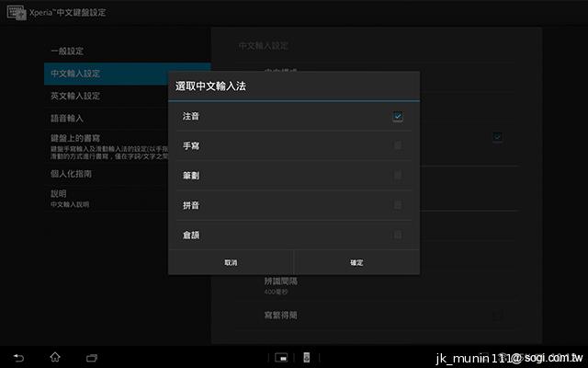Tap the Home navigation icon
The width and height of the screenshot is (588, 368).
click(55, 357)
